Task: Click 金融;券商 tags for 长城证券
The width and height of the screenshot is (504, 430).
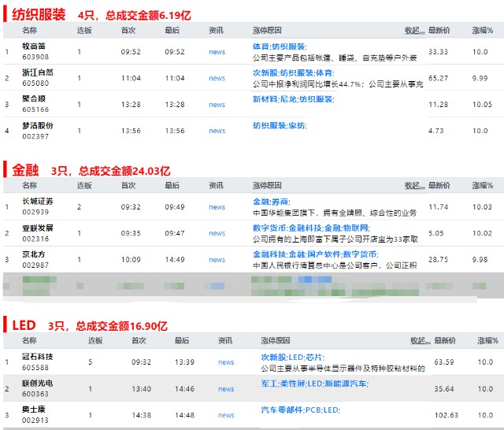Action: click(271, 202)
